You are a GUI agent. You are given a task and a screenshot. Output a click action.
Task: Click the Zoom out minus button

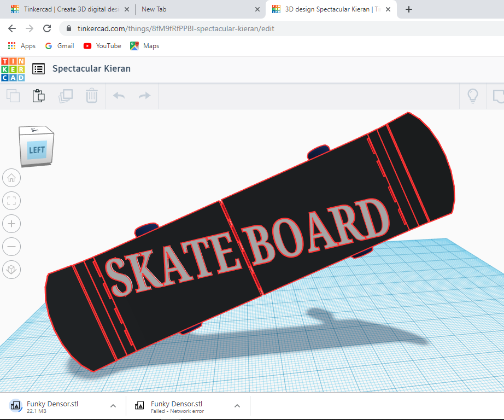click(x=11, y=247)
